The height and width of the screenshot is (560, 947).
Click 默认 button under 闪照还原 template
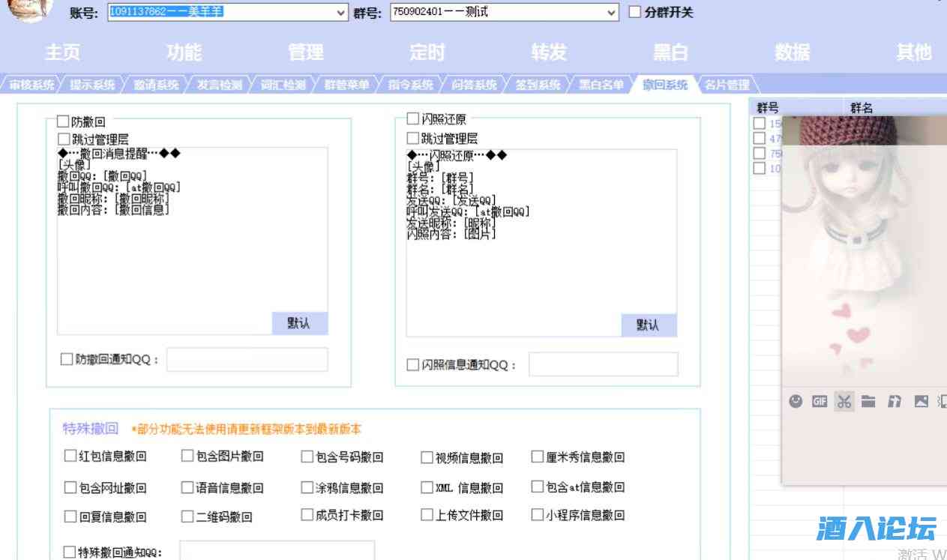pos(648,325)
